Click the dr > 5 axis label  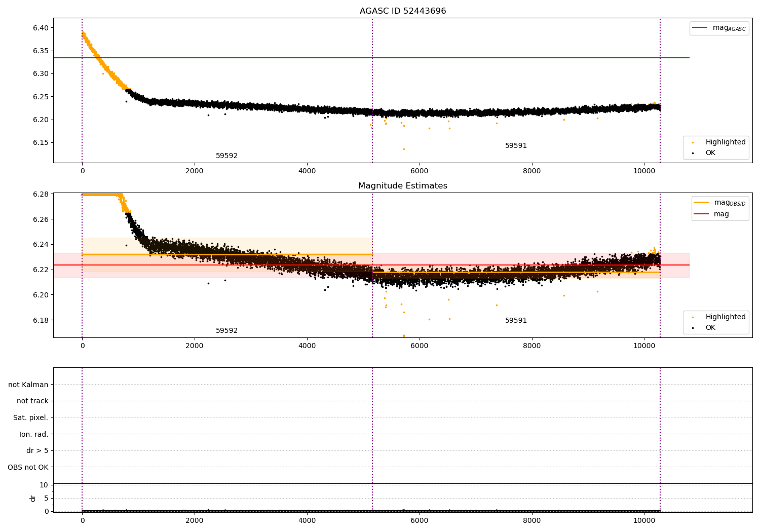point(37,450)
